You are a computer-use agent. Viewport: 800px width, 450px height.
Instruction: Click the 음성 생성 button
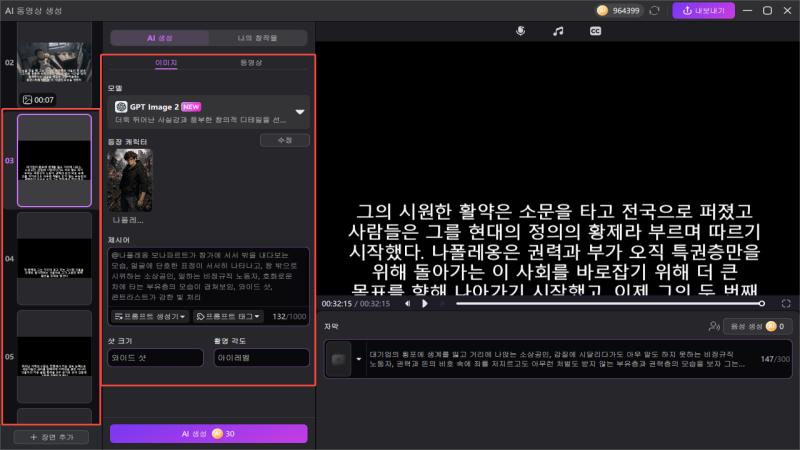point(757,326)
